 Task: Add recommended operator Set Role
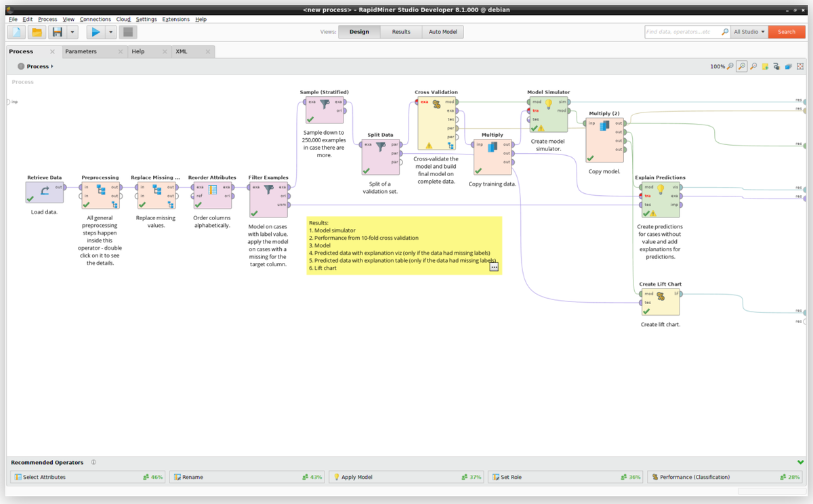pyautogui.click(x=566, y=477)
